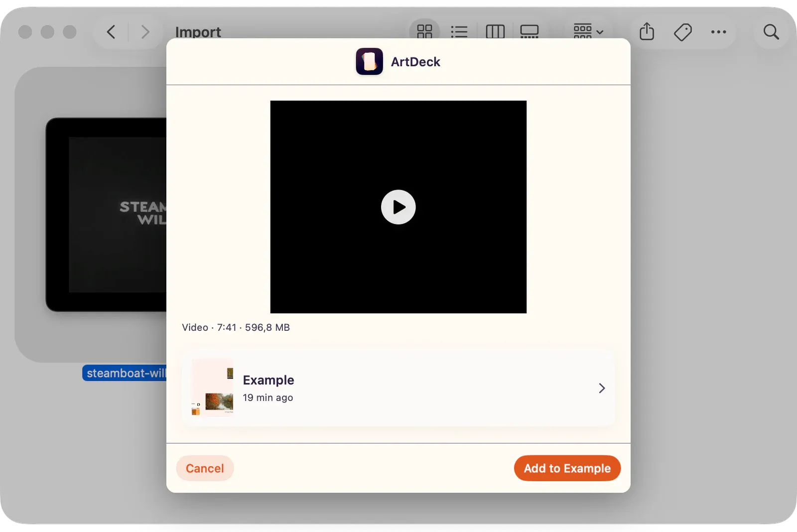Switch Finder to list view
Viewport: 797px width, 532px height.
(459, 32)
